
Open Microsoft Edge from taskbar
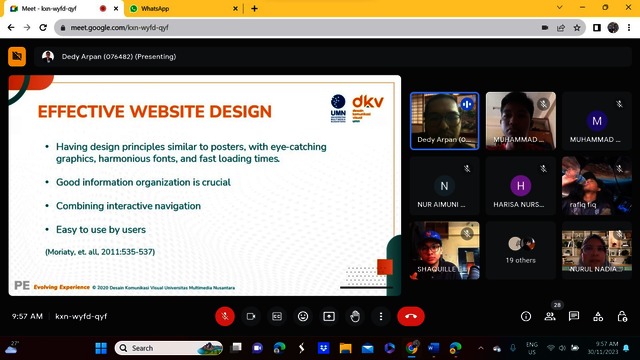280,348
